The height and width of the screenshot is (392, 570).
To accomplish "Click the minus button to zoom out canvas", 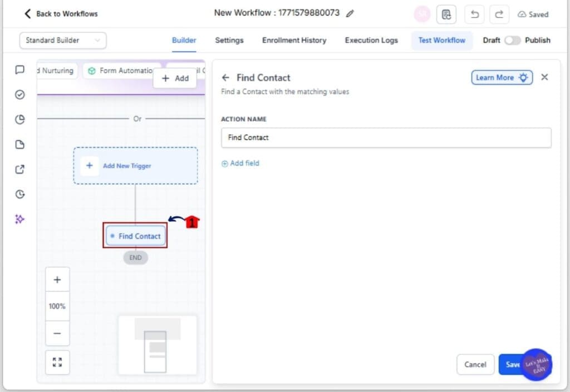I will coord(57,333).
